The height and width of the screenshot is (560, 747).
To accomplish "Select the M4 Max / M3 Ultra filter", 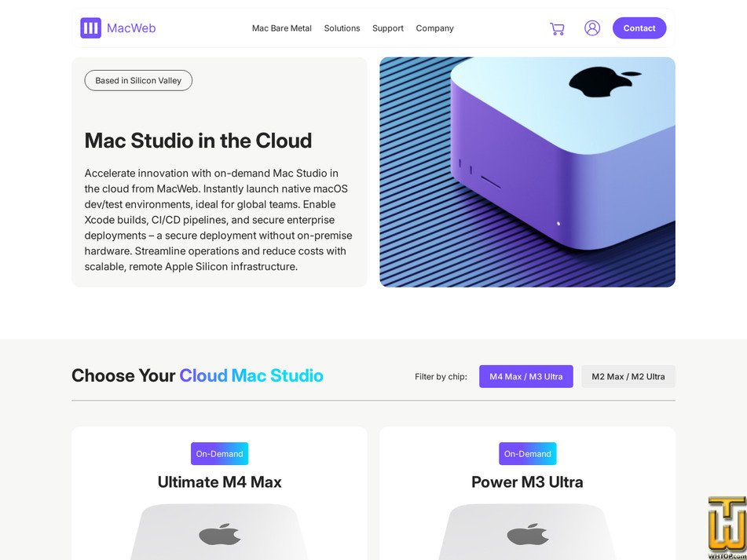I will (526, 376).
